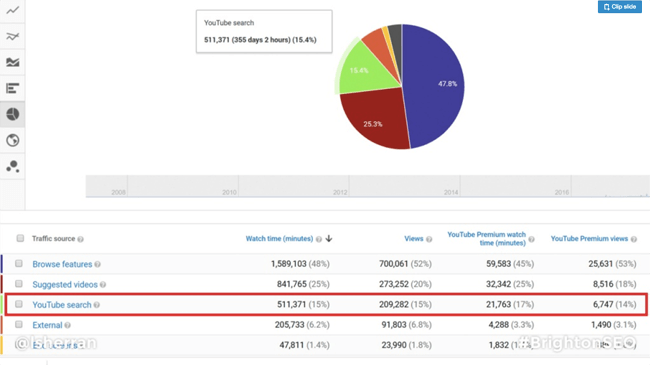Switch to bar chart view

pyautogui.click(x=12, y=88)
